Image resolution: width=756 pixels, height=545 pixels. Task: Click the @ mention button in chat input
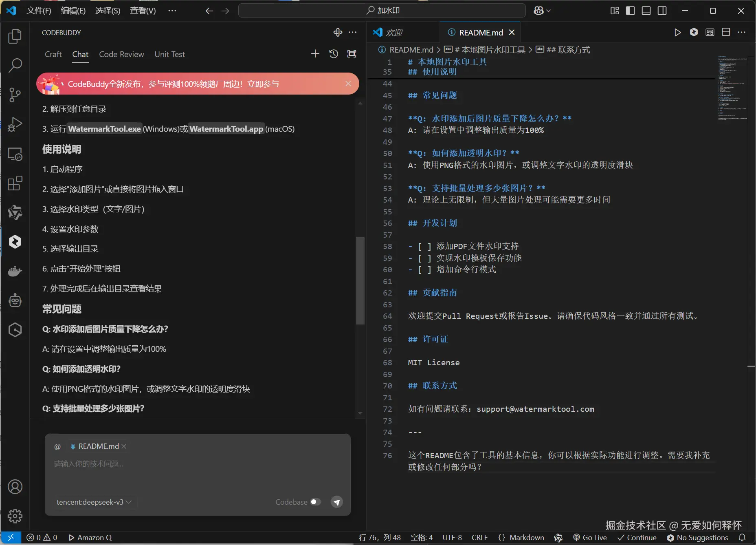point(57,447)
